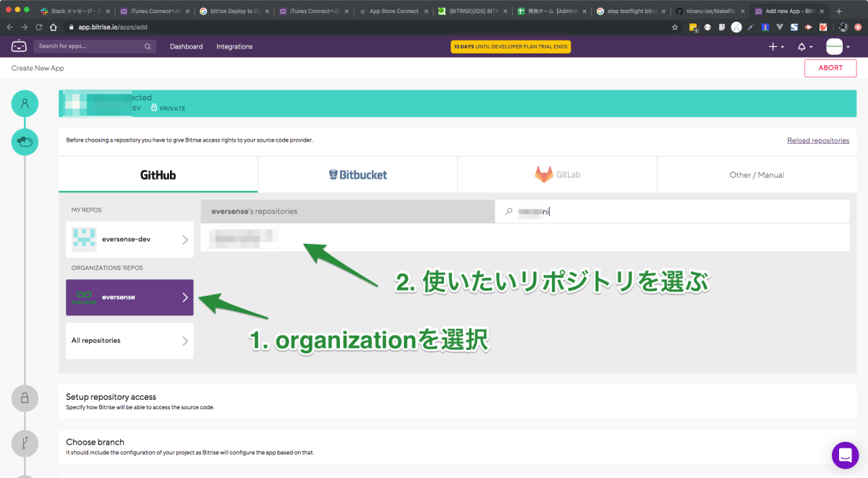Viewport: 868px width, 478px height.
Task: Go forward in browser
Action: (x=25, y=27)
